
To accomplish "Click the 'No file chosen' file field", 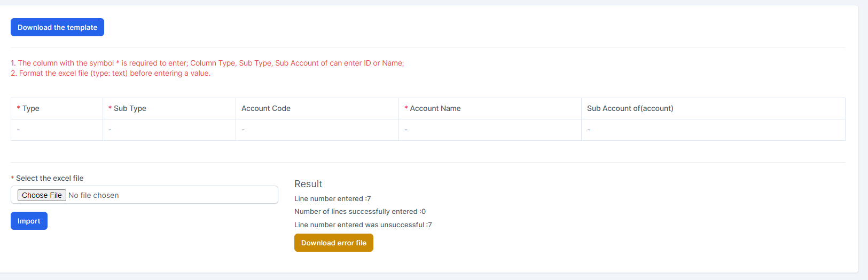I will click(x=93, y=195).
